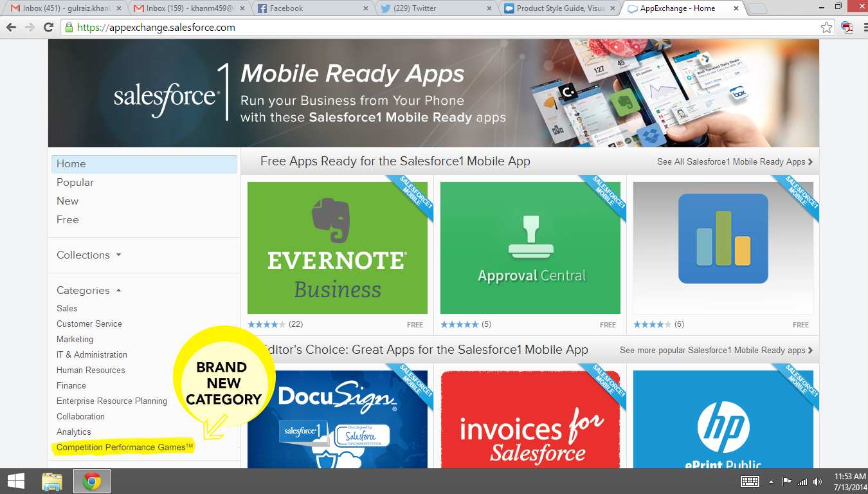The height and width of the screenshot is (494, 868).
Task: Collapse the Categories section
Action: pos(89,291)
